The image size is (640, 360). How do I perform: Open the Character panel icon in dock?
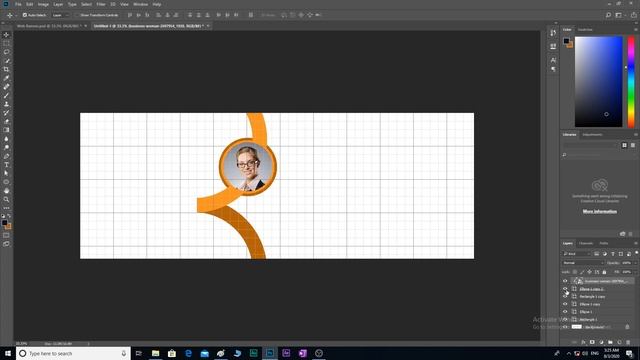point(553,60)
